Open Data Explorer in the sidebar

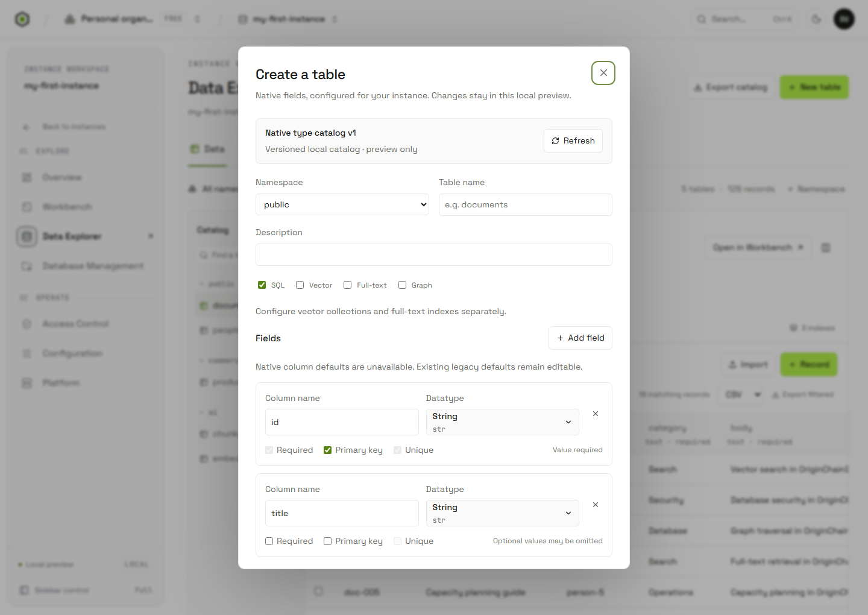click(x=85, y=236)
